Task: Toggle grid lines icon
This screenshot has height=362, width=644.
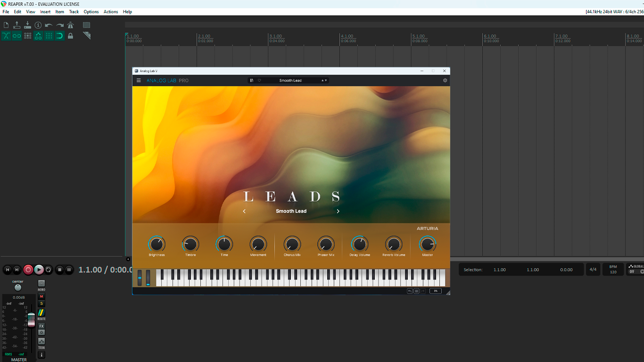Action: point(49,36)
